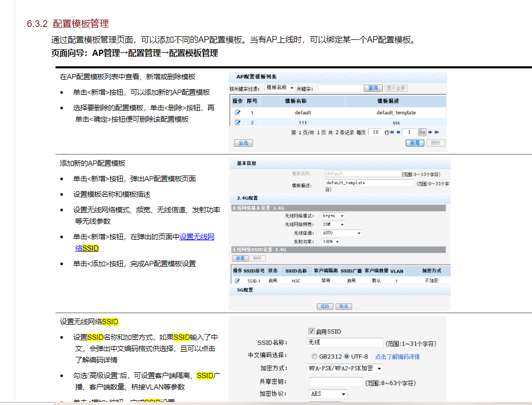Open the 无线网络频宽 20M dropdown
The image size is (532, 405).
click(333, 224)
